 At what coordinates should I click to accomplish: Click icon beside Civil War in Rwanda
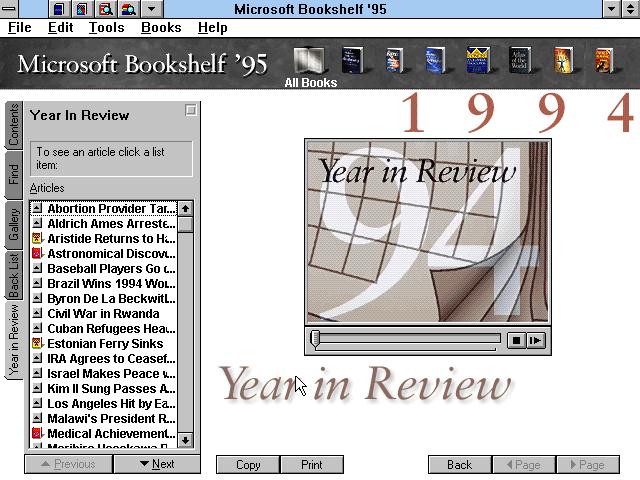point(37,313)
